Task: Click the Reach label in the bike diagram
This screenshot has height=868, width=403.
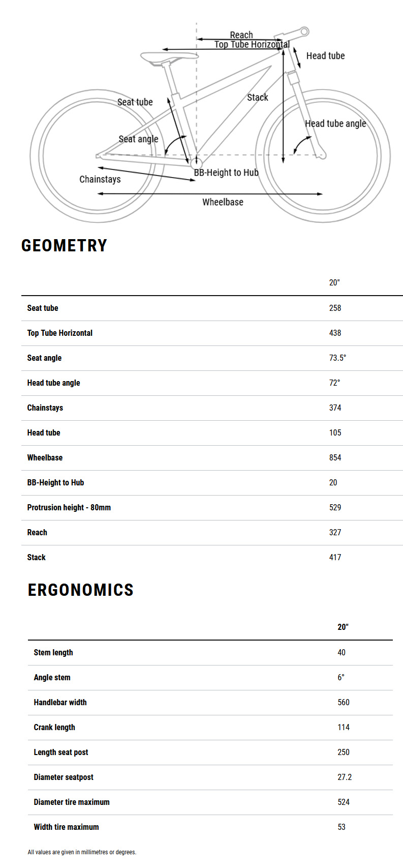Action: [241, 35]
